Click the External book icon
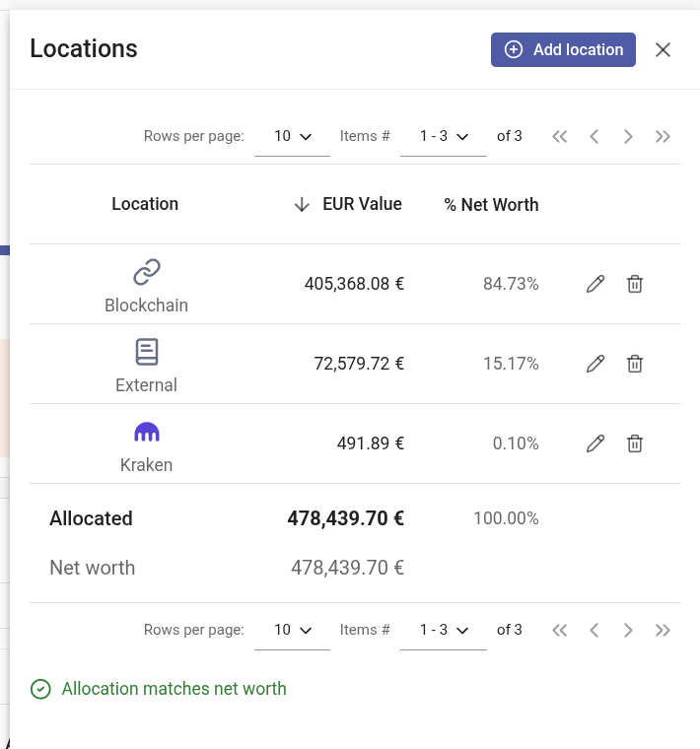 pyautogui.click(x=147, y=352)
